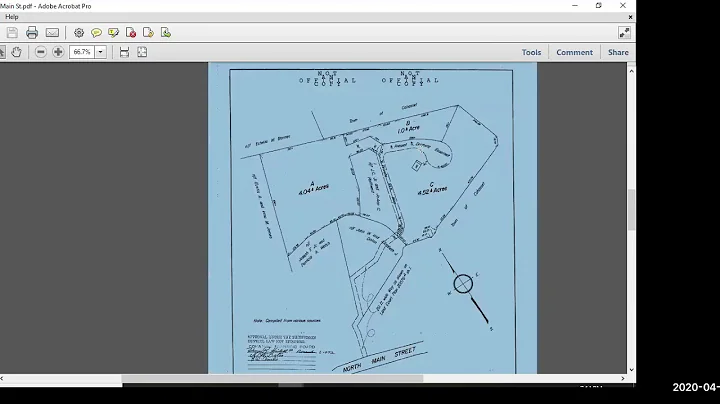Open the Tools pane
Screen dimensions: 720x404
531,52
